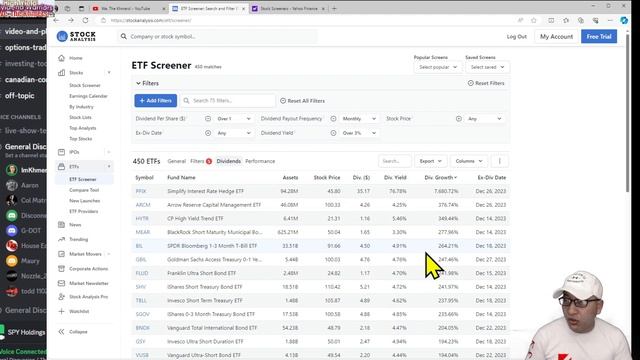Screen dimensions: 640x360
Task: Open the Ex-Div Date 'Any' dropdown
Action: pos(233,133)
